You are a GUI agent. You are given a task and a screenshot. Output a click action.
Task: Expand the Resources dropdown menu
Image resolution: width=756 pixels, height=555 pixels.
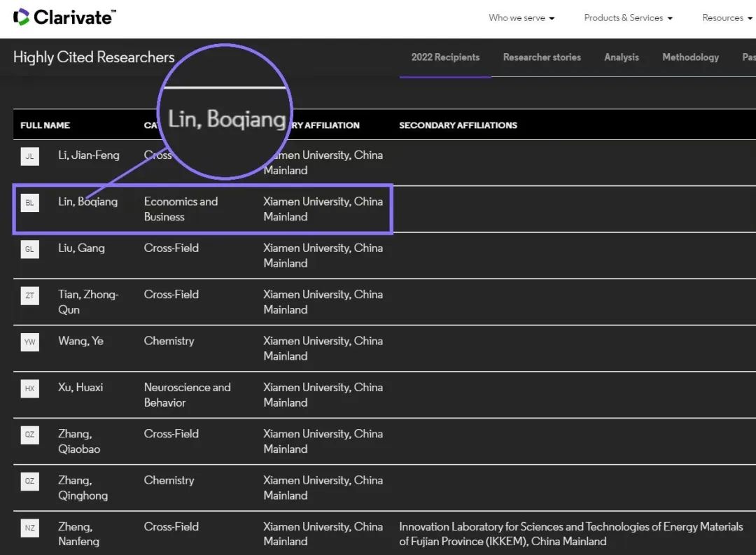[727, 18]
